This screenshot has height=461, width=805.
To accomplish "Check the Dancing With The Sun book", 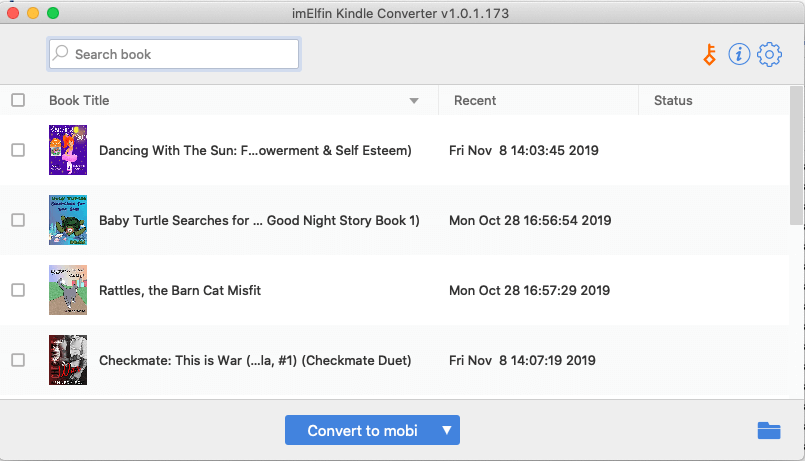I will 18,150.
